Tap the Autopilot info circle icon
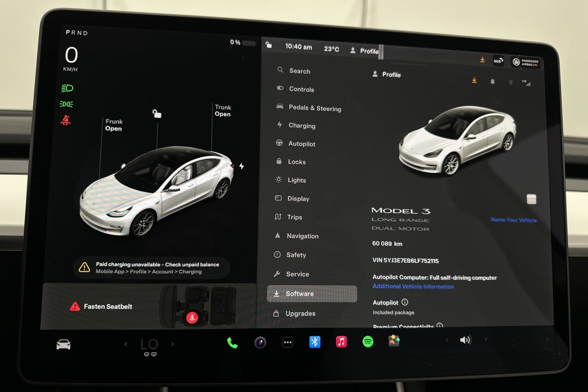Image resolution: width=588 pixels, height=392 pixels. click(x=405, y=302)
